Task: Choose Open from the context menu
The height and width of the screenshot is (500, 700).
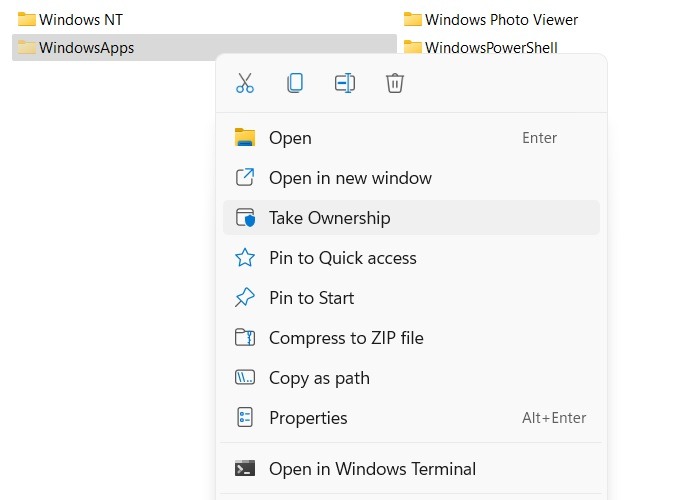Action: pyautogui.click(x=411, y=138)
